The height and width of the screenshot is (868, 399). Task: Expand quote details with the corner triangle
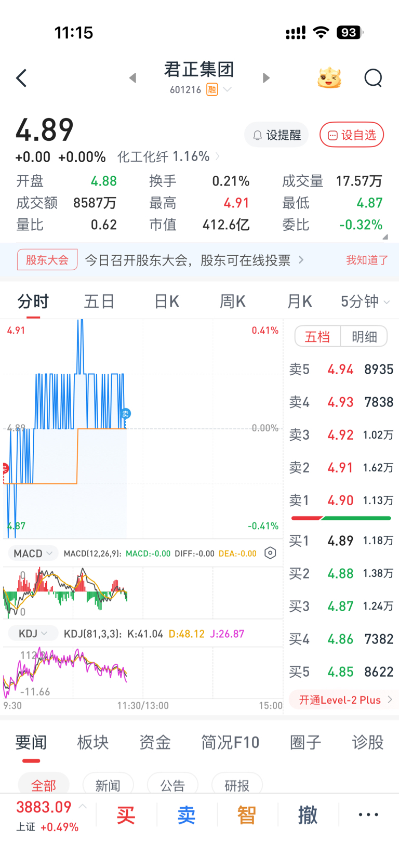(385, 236)
